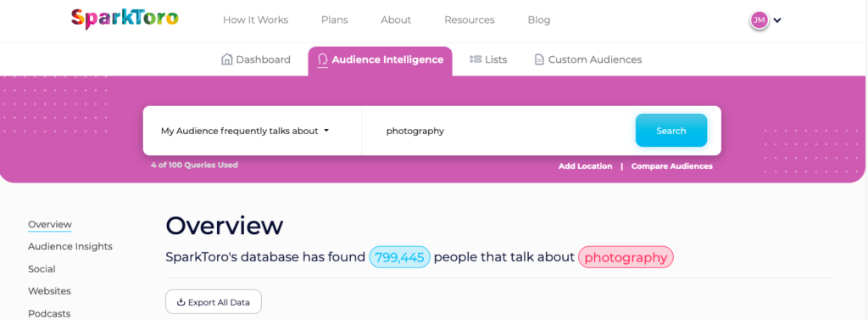The image size is (868, 320).
Task: Click Add Location link
Action: [585, 166]
